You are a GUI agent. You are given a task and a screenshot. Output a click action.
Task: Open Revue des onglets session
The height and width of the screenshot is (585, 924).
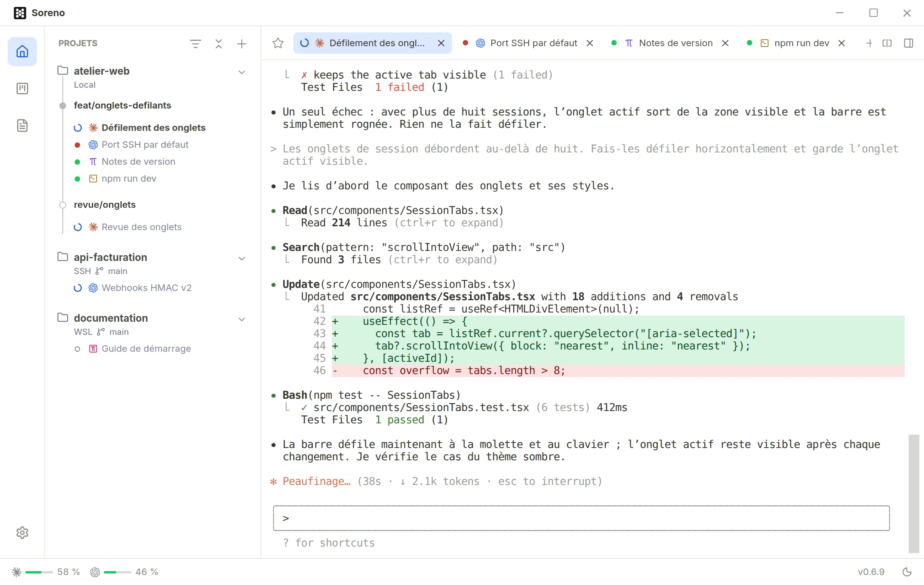141,227
